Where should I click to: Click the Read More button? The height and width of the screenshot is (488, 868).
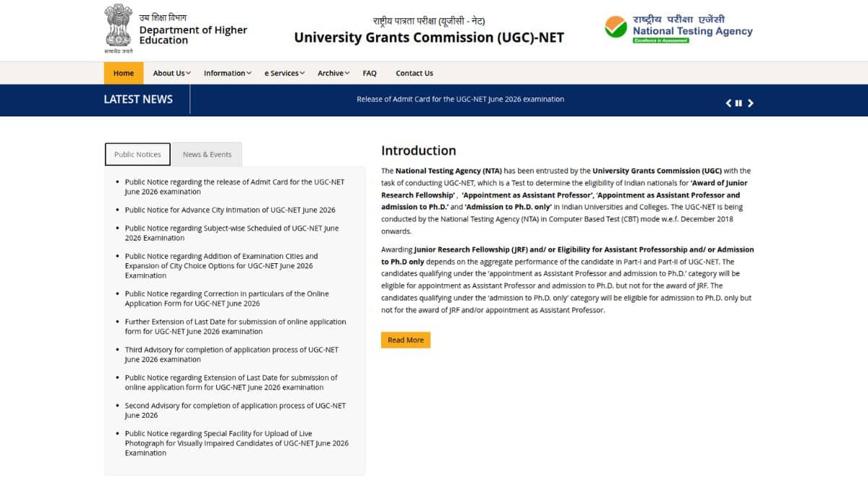[x=406, y=340]
